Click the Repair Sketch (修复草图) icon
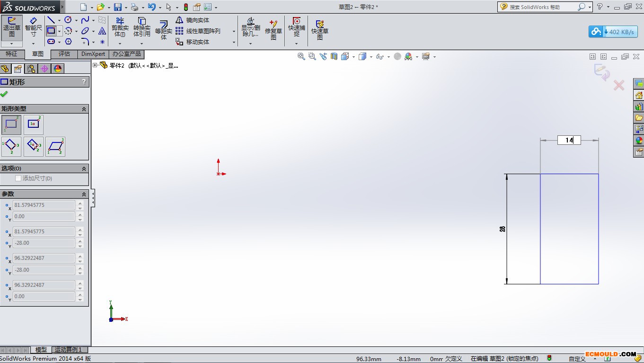This screenshot has width=644, height=363. pos(273,30)
